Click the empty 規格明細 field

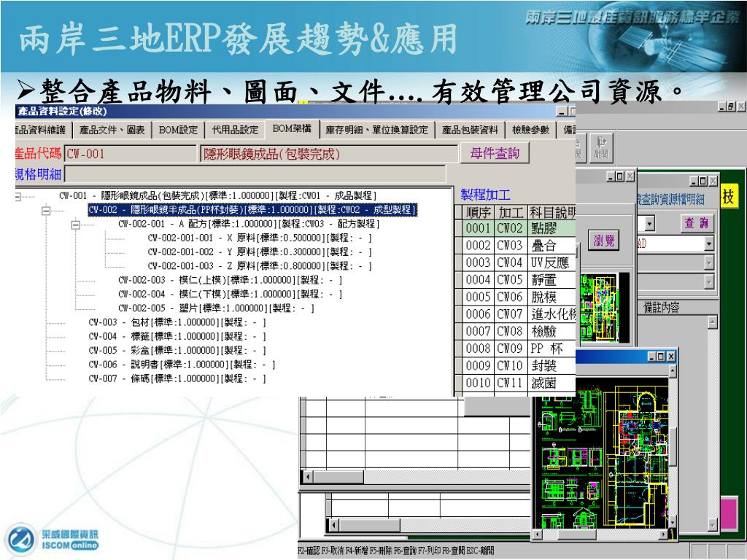point(255,174)
